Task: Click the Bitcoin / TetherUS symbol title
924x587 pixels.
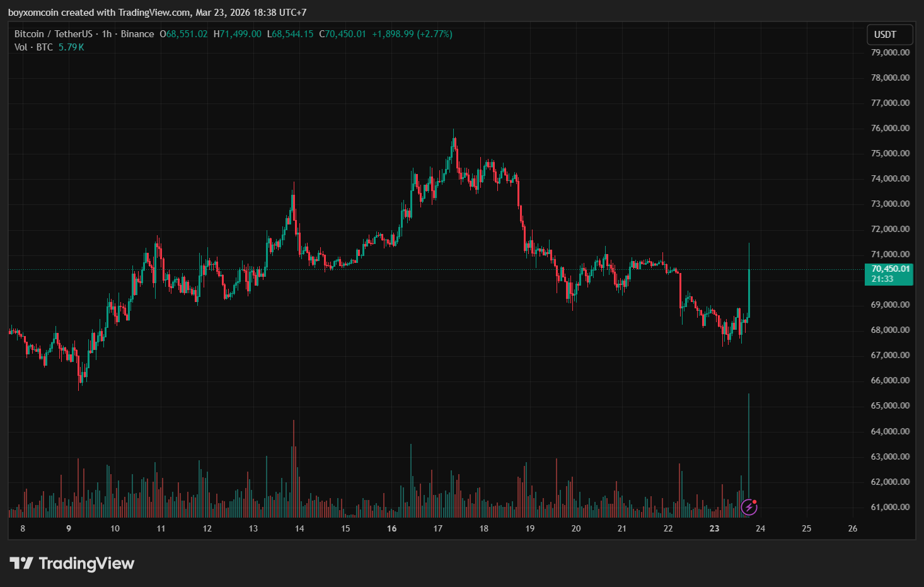Action: [x=54, y=34]
